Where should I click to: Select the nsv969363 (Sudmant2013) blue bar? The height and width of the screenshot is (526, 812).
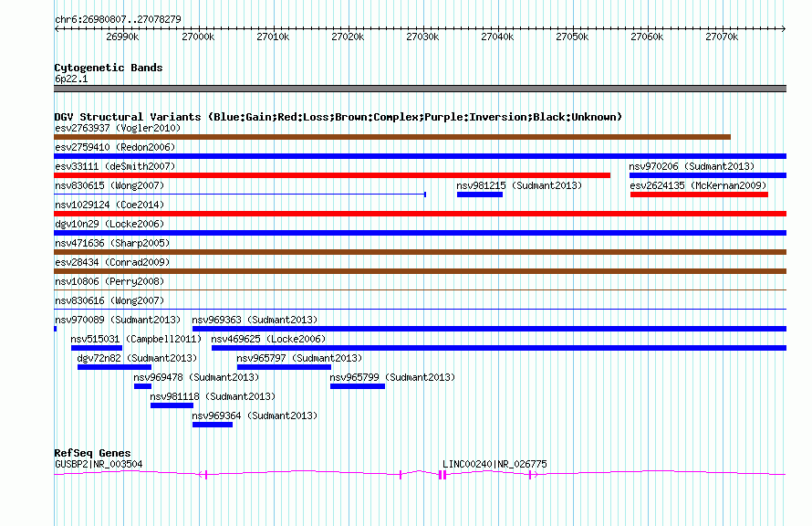click(489, 329)
